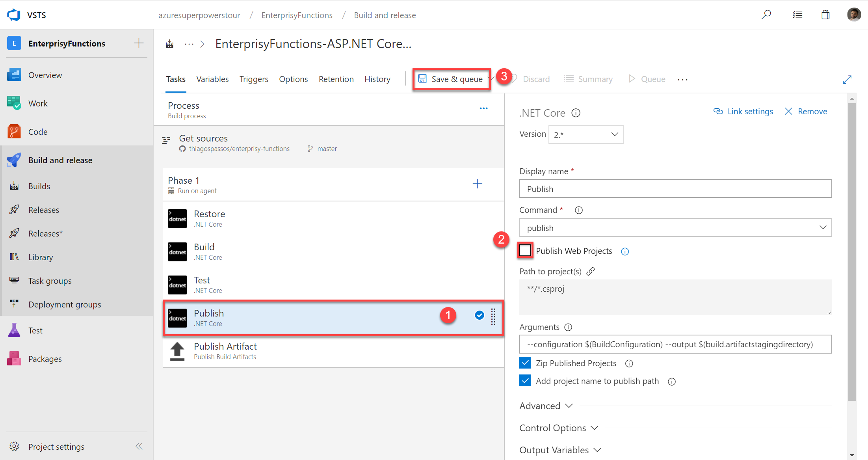Open the user profile avatar
This screenshot has width=868, height=460.
point(854,15)
